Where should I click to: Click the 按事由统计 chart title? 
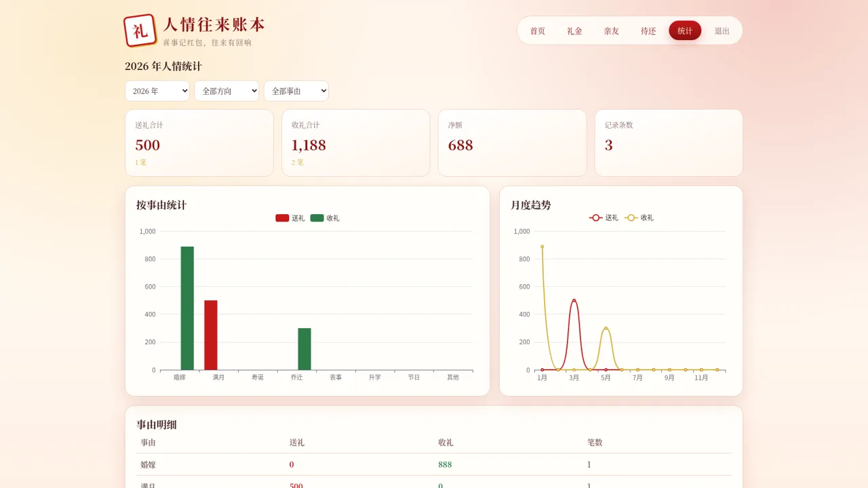click(161, 205)
